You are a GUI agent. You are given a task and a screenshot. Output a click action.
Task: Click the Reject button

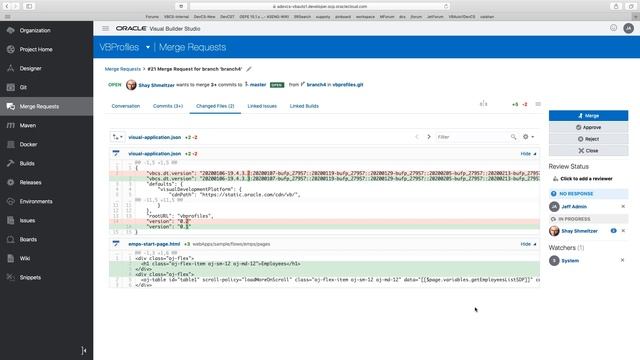pyautogui.click(x=588, y=139)
